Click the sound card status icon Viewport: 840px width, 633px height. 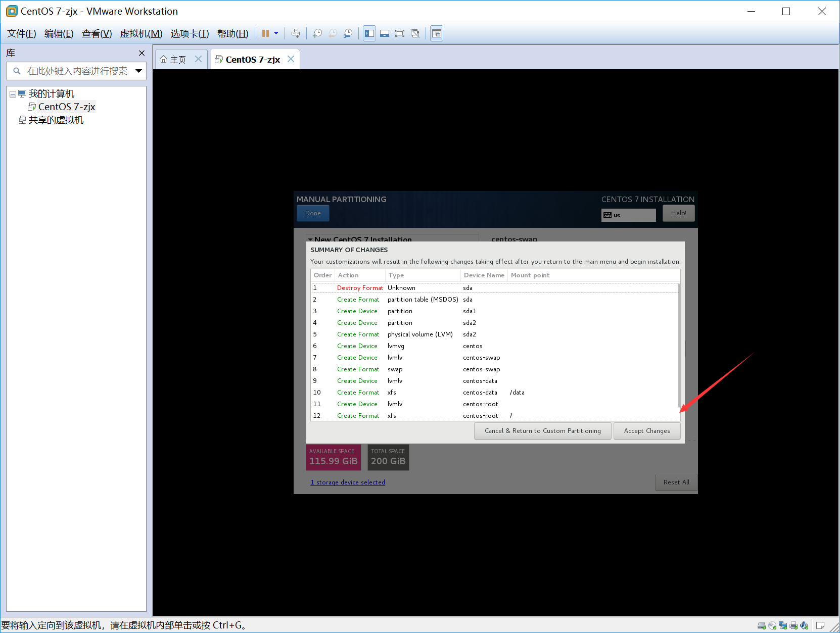tap(804, 625)
